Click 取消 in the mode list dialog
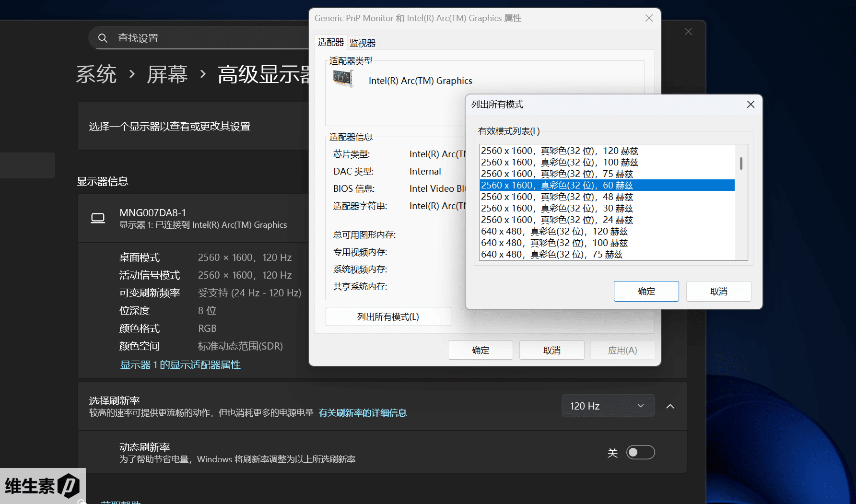 (718, 291)
